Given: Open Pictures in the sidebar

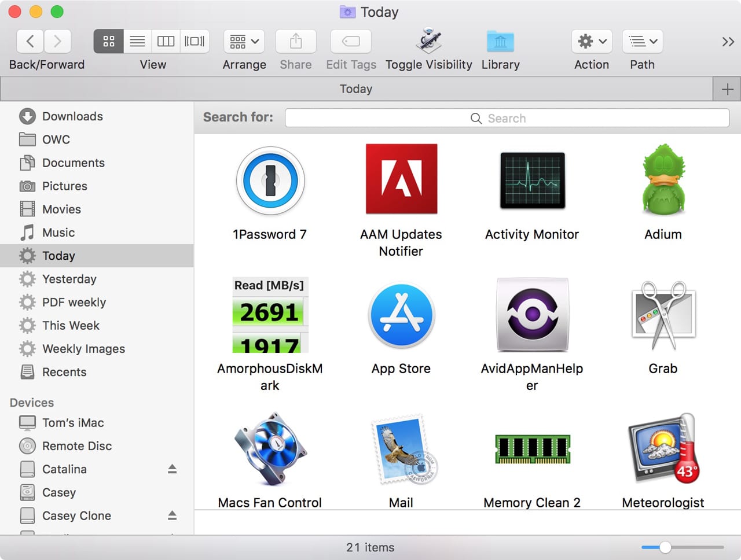Looking at the screenshot, I should (x=97, y=186).
